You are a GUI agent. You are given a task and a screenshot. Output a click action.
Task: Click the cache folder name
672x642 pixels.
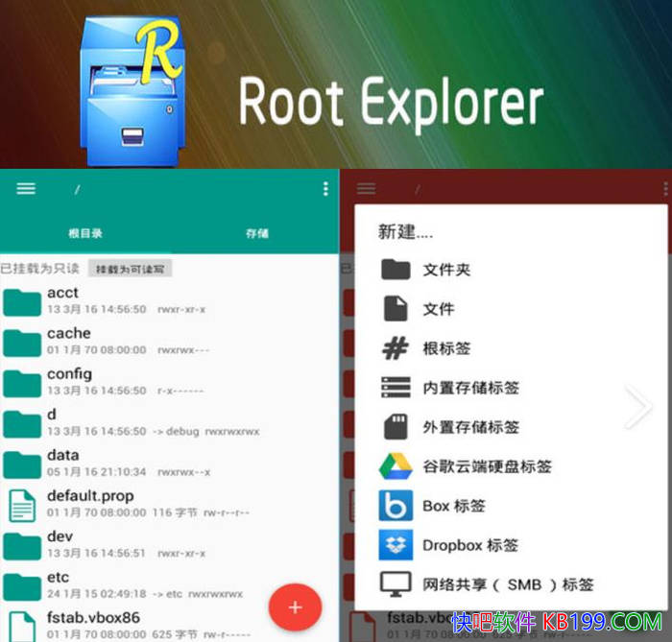click(x=69, y=333)
